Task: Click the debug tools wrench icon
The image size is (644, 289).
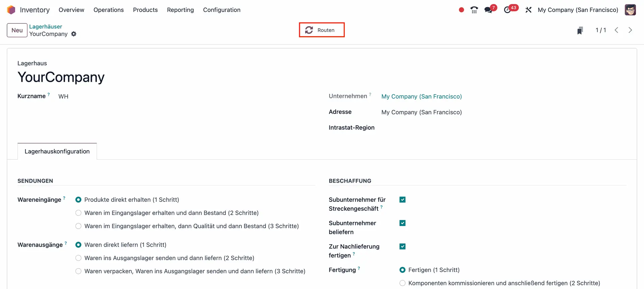Action: click(x=528, y=10)
